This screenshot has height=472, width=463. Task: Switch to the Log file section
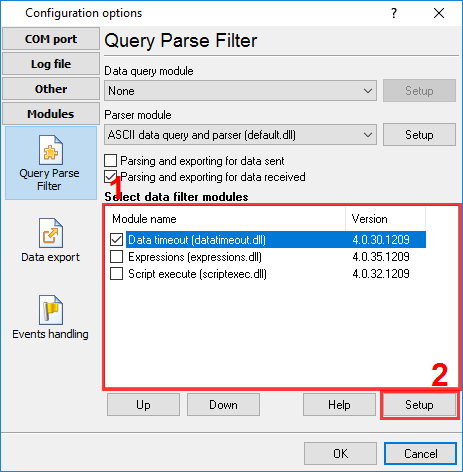[51, 64]
